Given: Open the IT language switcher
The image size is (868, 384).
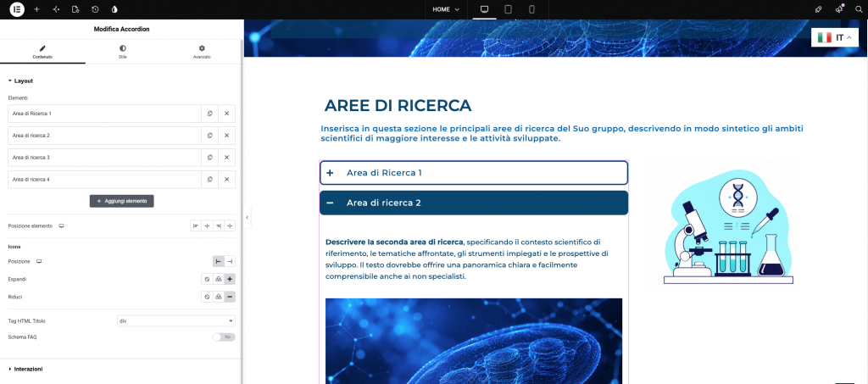Looking at the screenshot, I should click(x=835, y=37).
